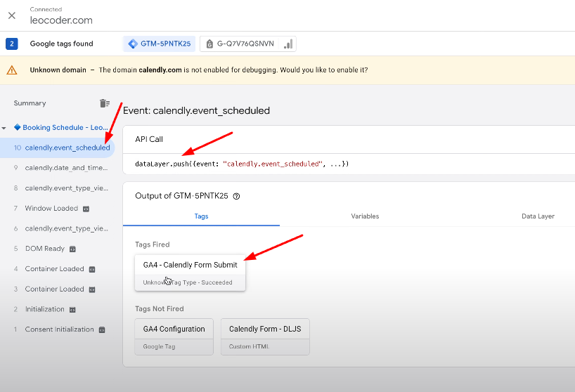Select the GTM-5PNTK25 container chip
This screenshot has height=392, width=575.
tap(159, 44)
